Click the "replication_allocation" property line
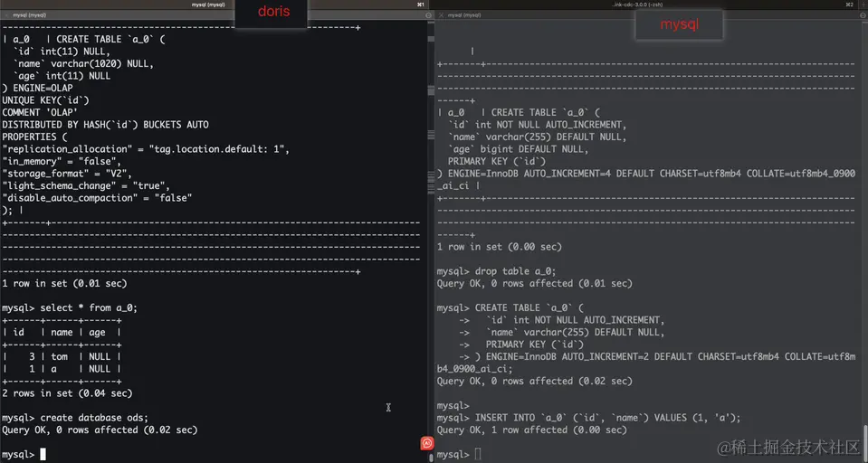868x463 pixels. (146, 149)
